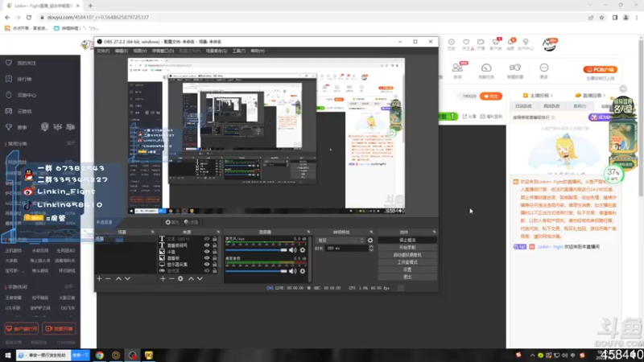Adjust the 时长 duration stepper arrows
This screenshot has width=644, height=362.
click(x=371, y=249)
